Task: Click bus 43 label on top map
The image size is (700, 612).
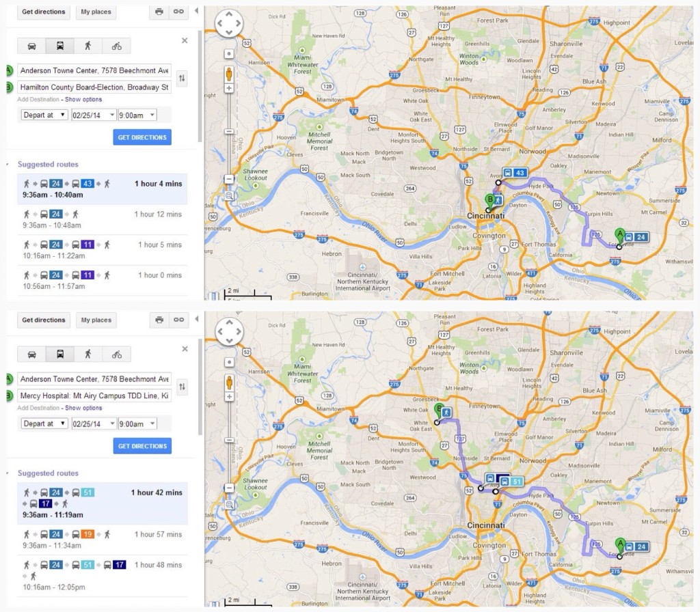Action: (515, 173)
